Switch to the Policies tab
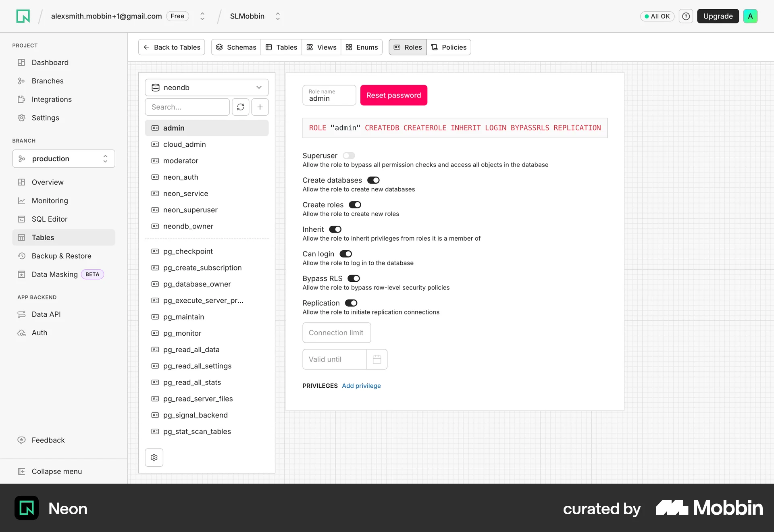The image size is (774, 532). 449,47
